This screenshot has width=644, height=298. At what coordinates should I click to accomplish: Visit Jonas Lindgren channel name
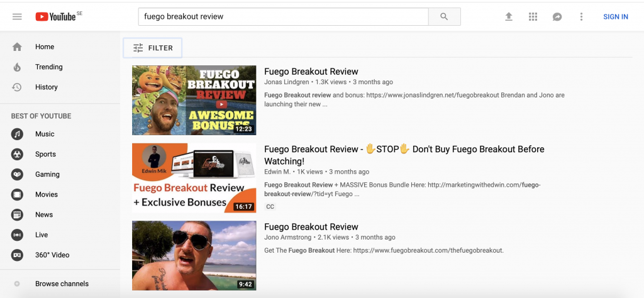point(286,82)
